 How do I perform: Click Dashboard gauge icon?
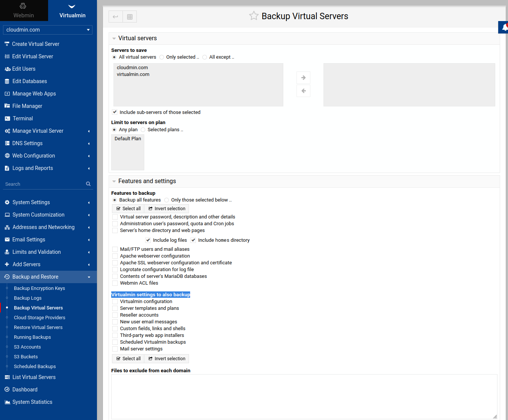point(7,390)
